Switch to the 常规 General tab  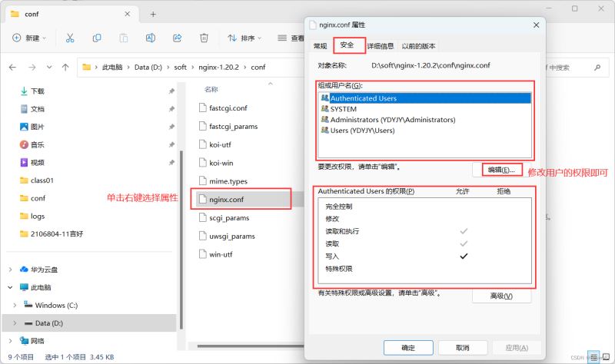pos(321,46)
